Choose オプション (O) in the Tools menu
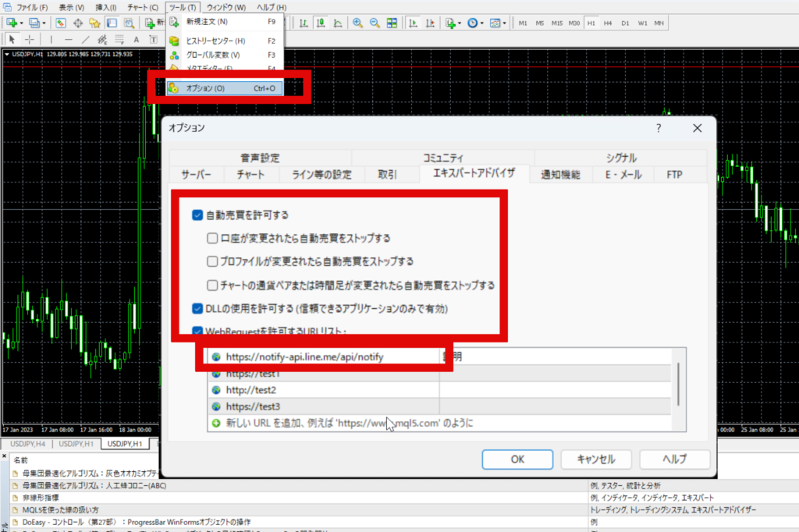The image size is (799, 532). (x=225, y=88)
